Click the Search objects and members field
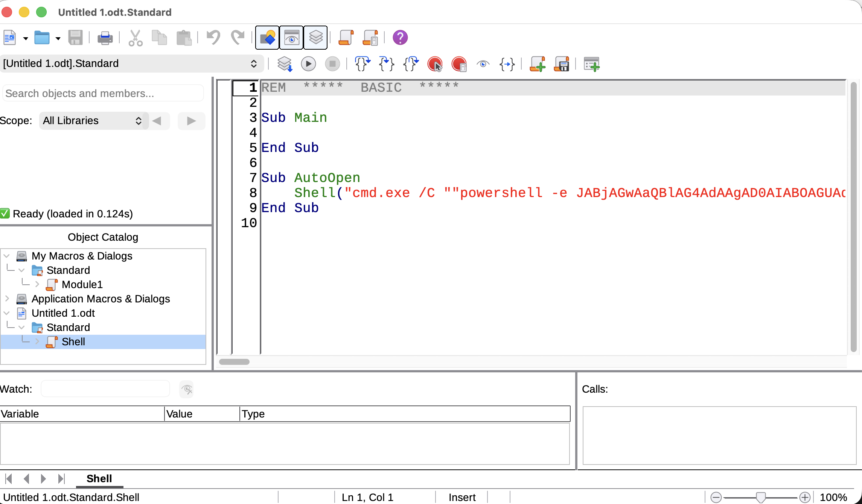 pos(103,93)
